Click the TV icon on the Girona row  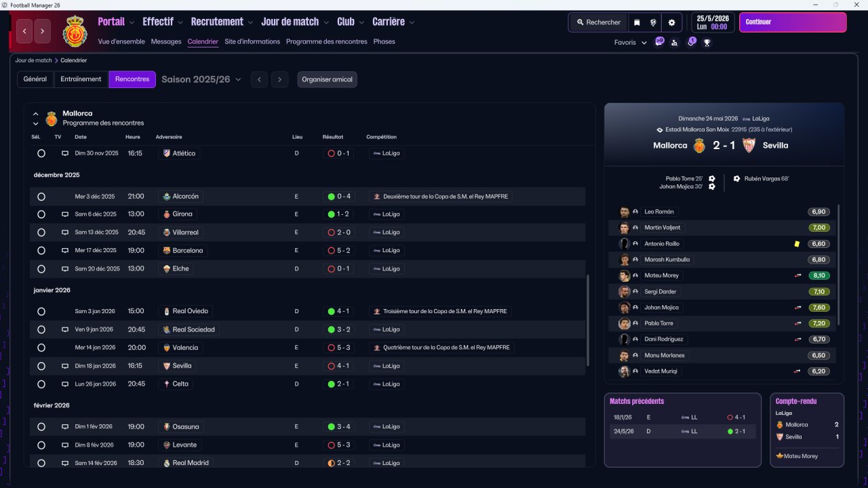pyautogui.click(x=65, y=214)
